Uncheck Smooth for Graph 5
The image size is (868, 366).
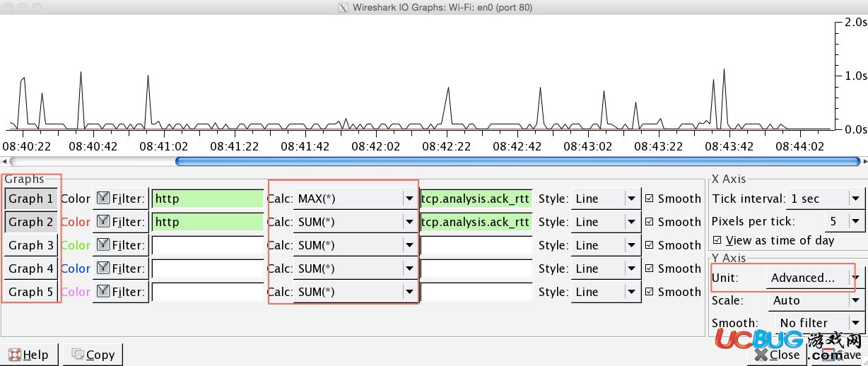pyautogui.click(x=673, y=292)
